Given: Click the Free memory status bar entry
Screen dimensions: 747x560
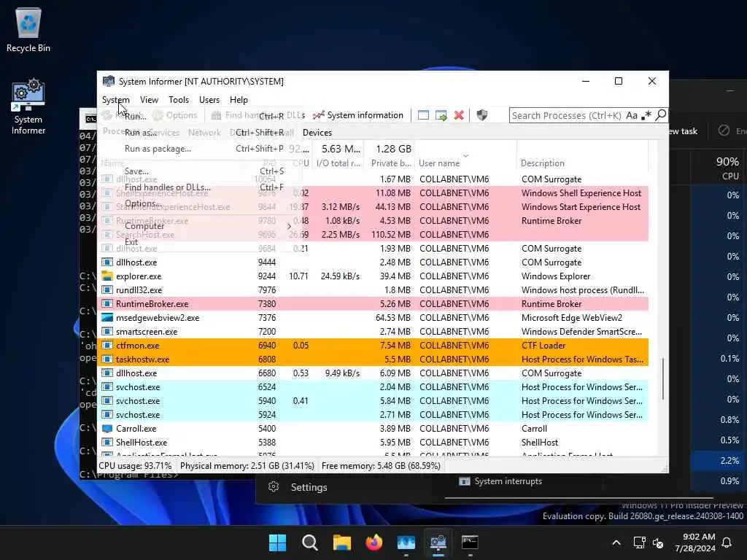Looking at the screenshot, I should 381,466.
